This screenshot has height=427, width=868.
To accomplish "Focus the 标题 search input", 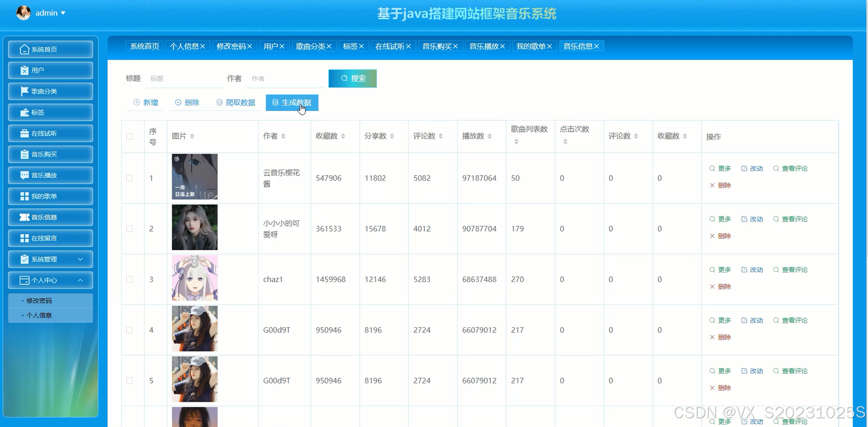I will (183, 79).
